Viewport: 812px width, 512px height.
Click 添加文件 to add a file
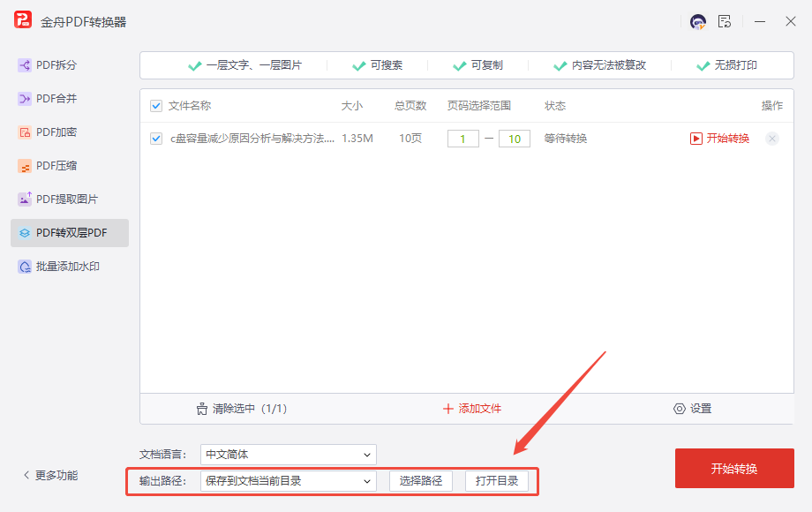coord(472,409)
